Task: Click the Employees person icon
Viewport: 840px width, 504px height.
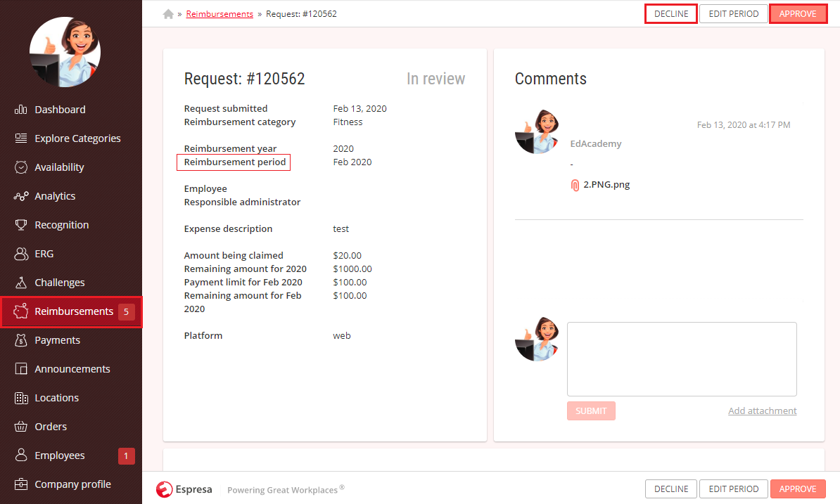Action: pos(21,455)
